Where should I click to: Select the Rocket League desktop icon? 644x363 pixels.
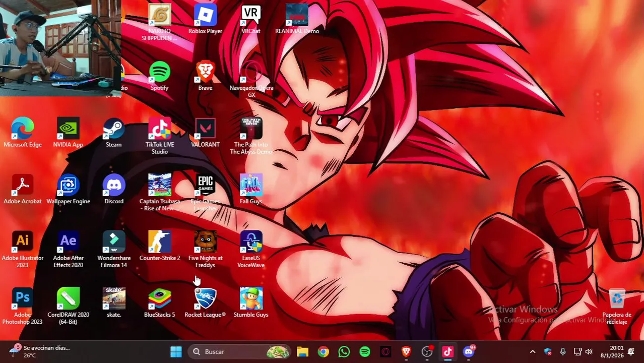pos(205,303)
